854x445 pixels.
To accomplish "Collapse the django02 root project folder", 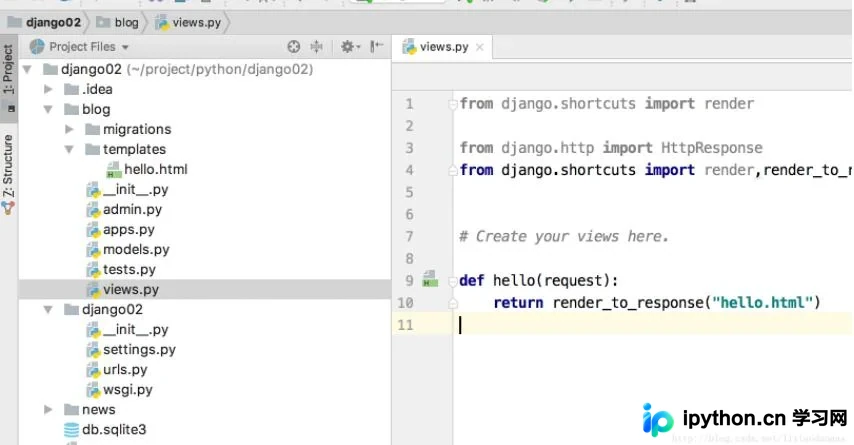I will [27, 69].
